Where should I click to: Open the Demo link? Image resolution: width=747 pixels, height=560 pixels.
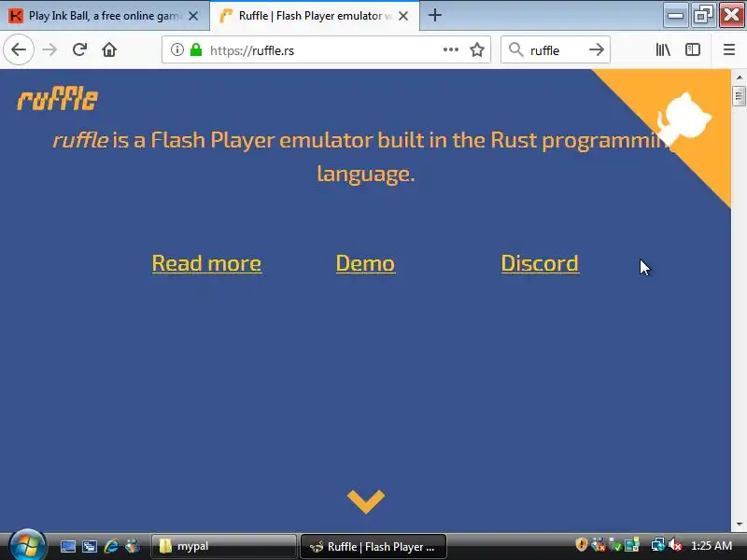(365, 263)
